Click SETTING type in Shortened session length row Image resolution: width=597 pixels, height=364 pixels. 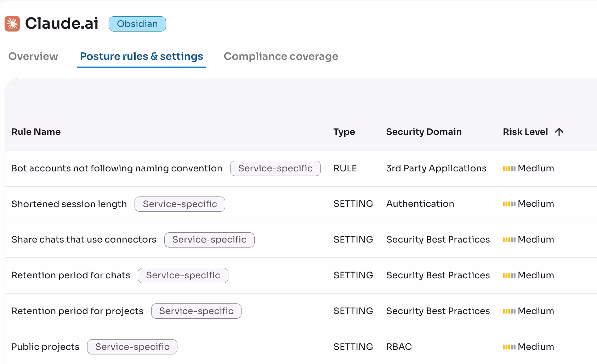click(x=353, y=204)
